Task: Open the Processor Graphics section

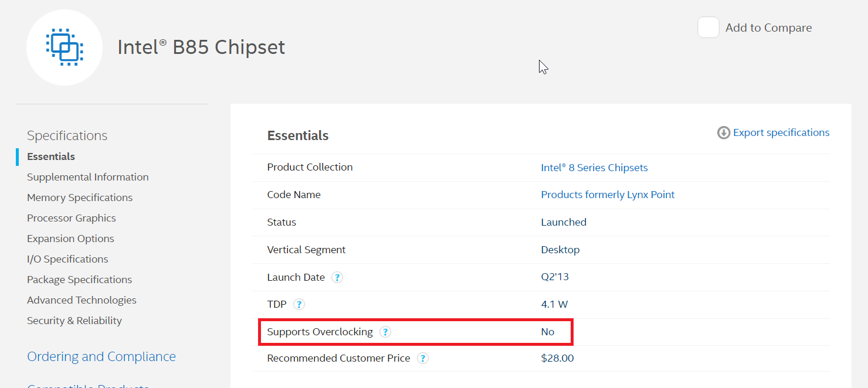Action: pos(72,218)
